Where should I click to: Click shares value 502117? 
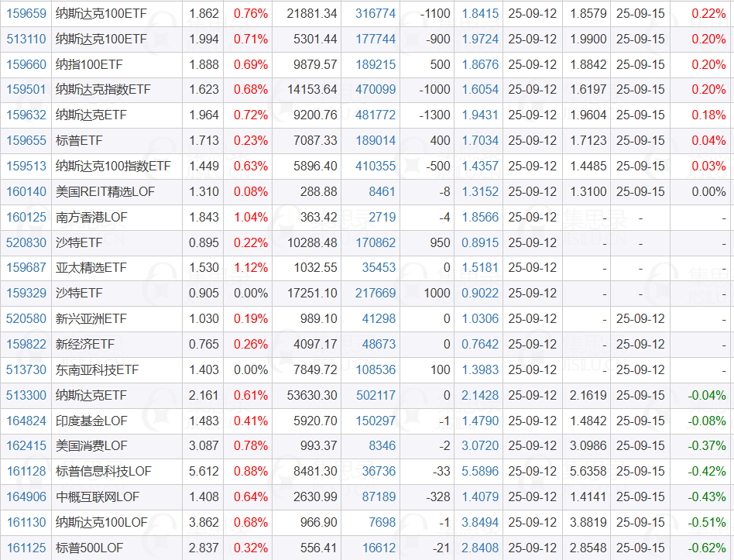pyautogui.click(x=376, y=395)
